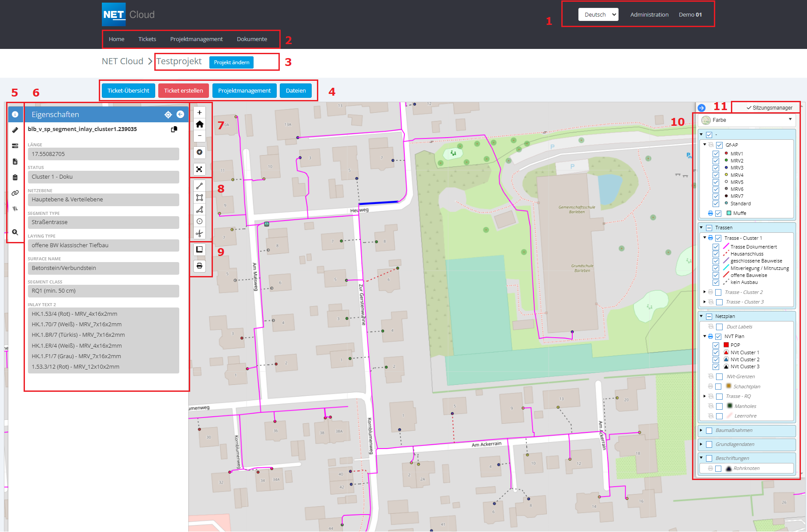This screenshot has height=532, width=807.
Task: Open the Farbe basemap dropdown
Action: [x=747, y=120]
